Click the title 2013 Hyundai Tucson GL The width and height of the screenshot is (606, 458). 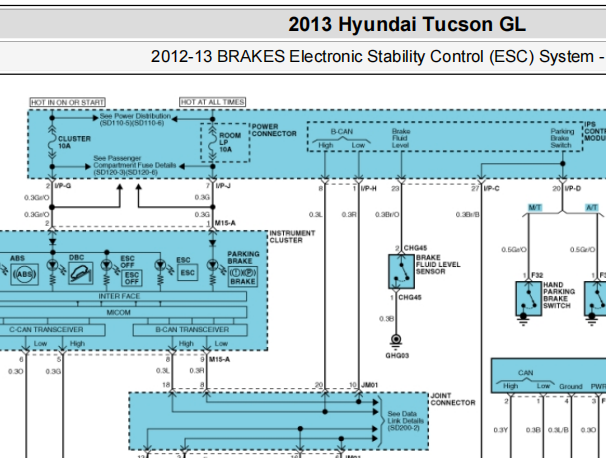(407, 24)
